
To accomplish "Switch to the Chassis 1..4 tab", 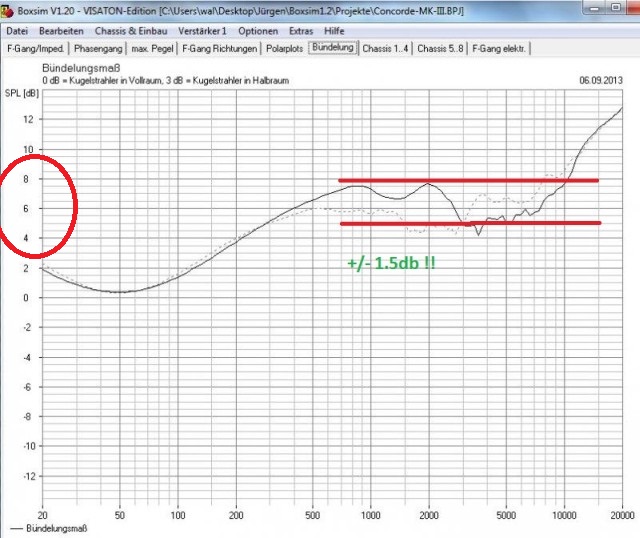I will click(x=385, y=49).
